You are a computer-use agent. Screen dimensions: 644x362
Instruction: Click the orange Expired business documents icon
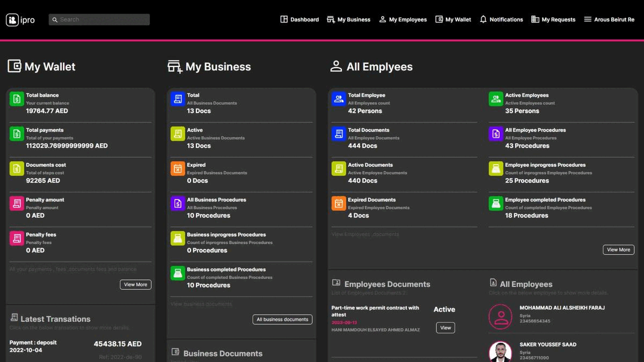pyautogui.click(x=178, y=169)
